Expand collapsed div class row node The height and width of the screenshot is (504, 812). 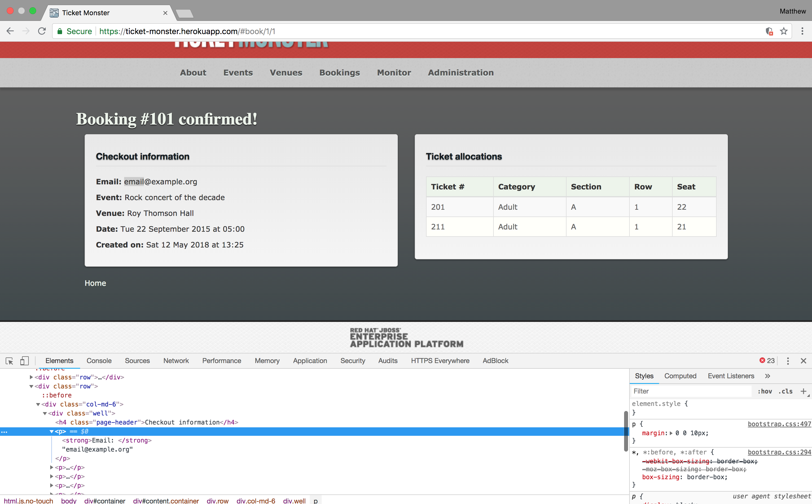(31, 377)
